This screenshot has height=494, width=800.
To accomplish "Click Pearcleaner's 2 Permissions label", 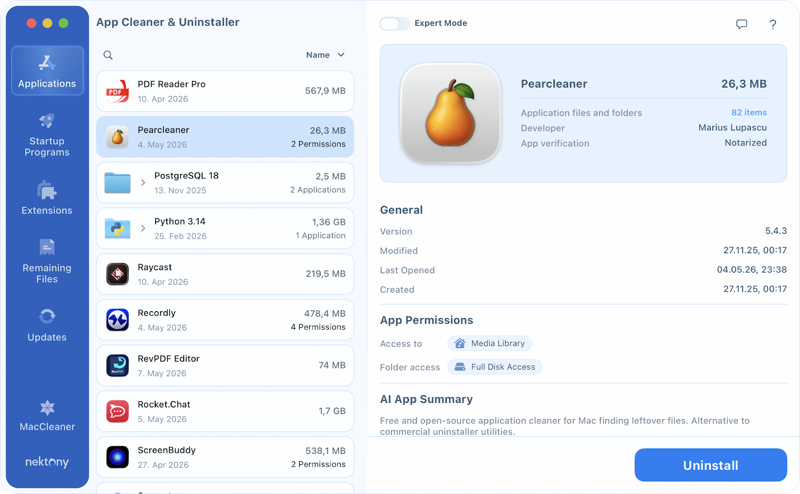I will click(318, 144).
